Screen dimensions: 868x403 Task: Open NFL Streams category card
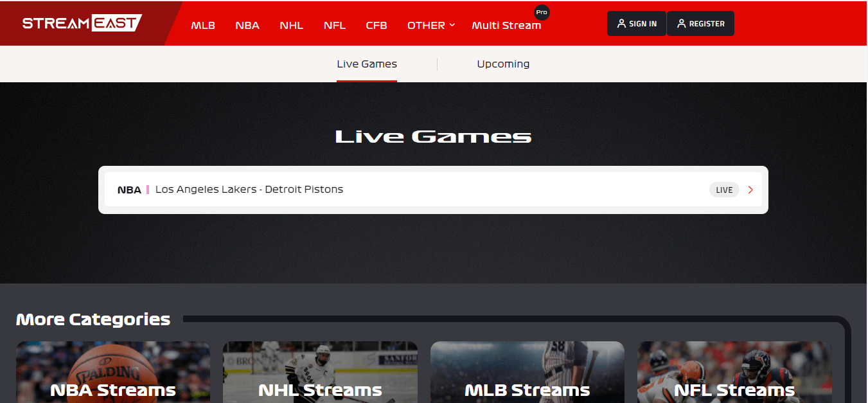[734, 372]
